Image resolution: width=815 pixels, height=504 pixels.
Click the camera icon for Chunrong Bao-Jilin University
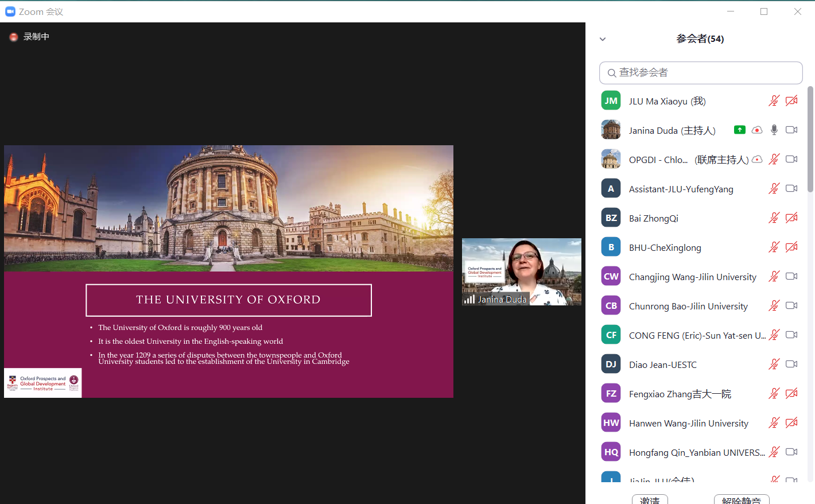(x=791, y=305)
